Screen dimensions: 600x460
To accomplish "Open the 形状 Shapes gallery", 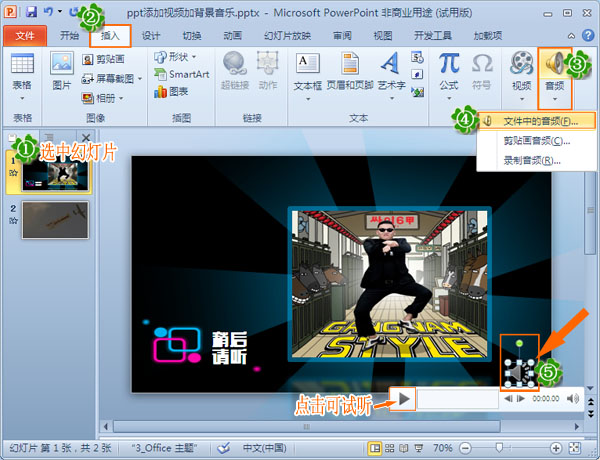I will (175, 57).
